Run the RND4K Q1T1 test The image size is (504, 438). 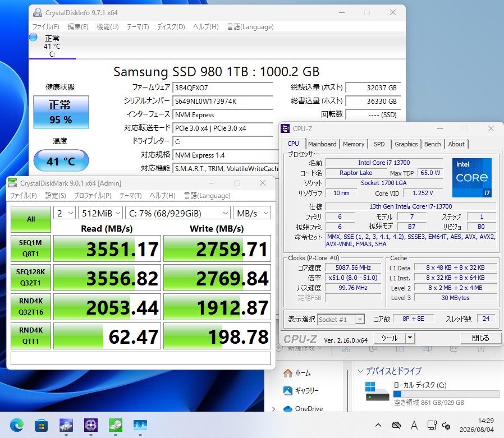tap(31, 335)
